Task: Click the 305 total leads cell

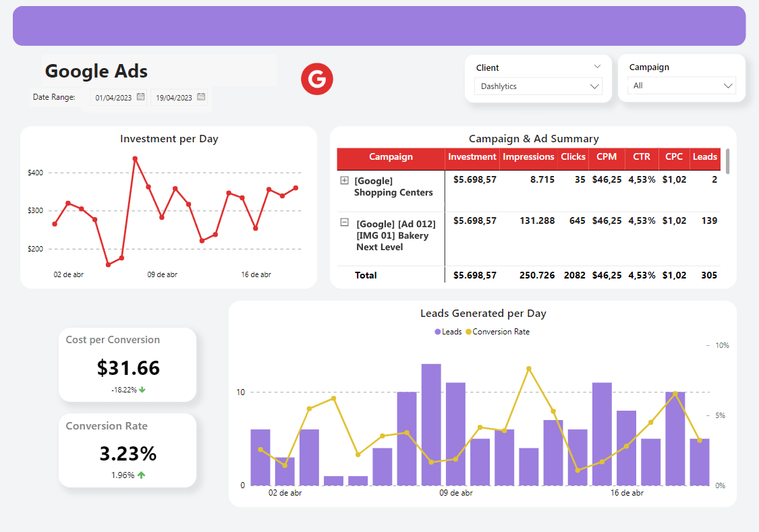Action: click(x=709, y=275)
